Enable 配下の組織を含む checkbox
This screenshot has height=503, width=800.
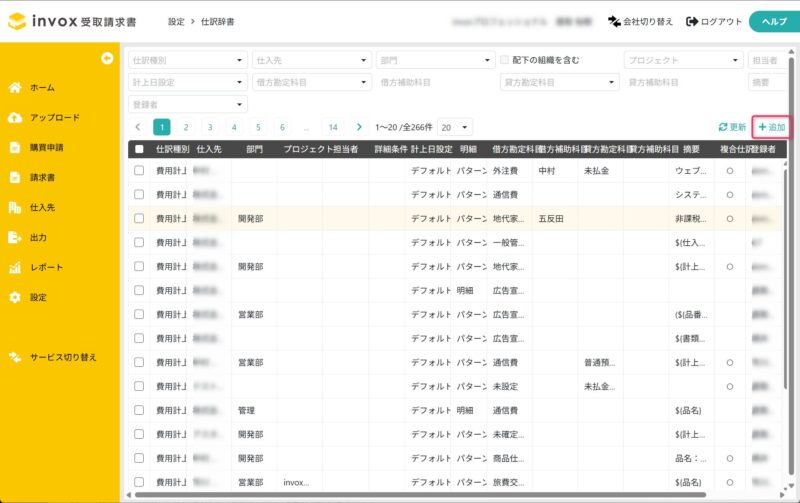(x=505, y=60)
